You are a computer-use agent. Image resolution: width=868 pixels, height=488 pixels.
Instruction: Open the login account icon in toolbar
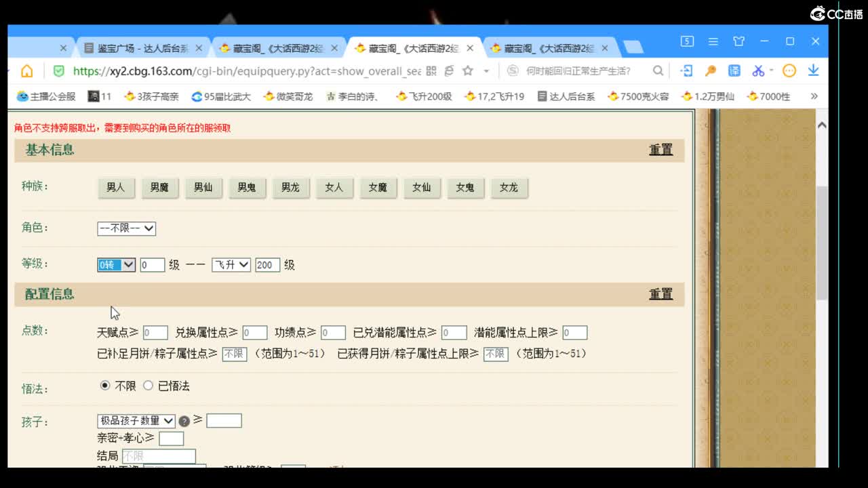687,70
